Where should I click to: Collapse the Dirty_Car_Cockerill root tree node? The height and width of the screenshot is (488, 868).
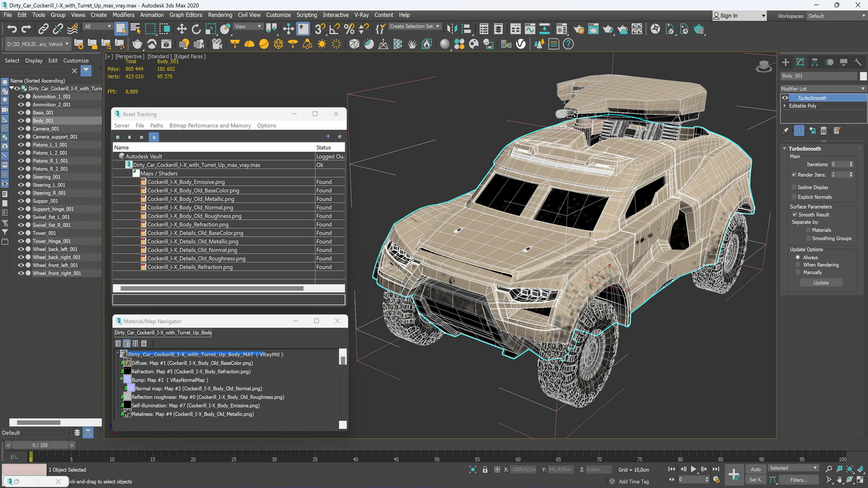click(x=12, y=89)
